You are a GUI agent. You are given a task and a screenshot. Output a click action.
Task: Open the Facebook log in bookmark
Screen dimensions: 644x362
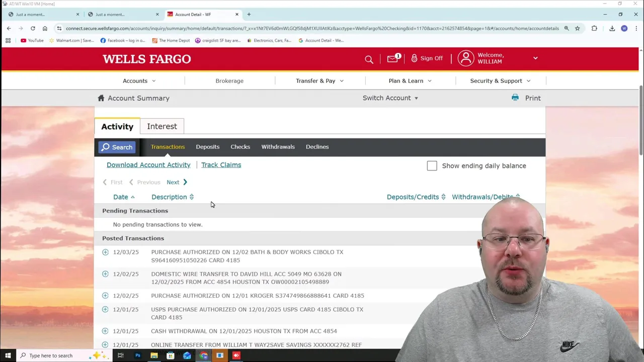click(123, 40)
